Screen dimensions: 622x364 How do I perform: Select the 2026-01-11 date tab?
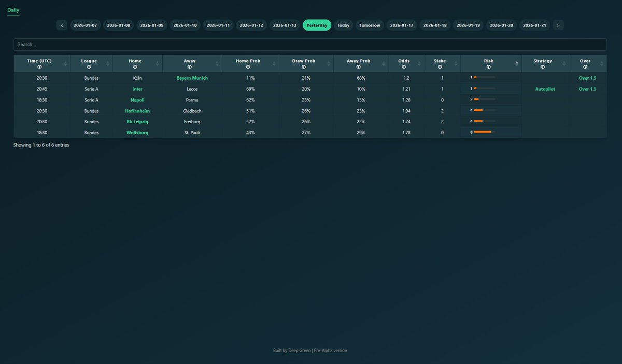click(x=218, y=25)
